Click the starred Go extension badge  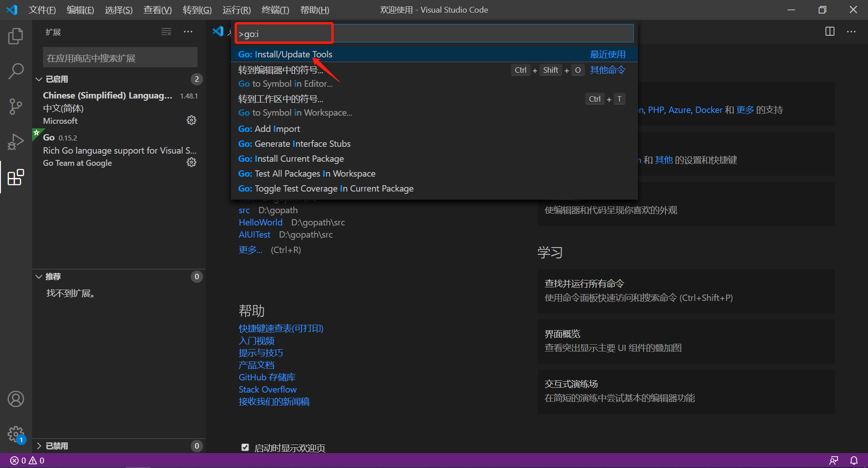pyautogui.click(x=37, y=133)
